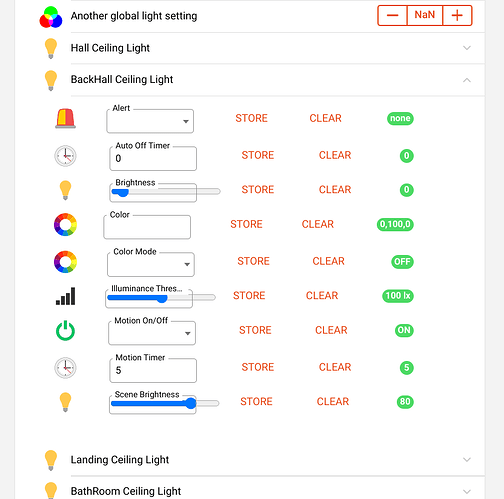Clear the Motion Timer value

click(335, 367)
